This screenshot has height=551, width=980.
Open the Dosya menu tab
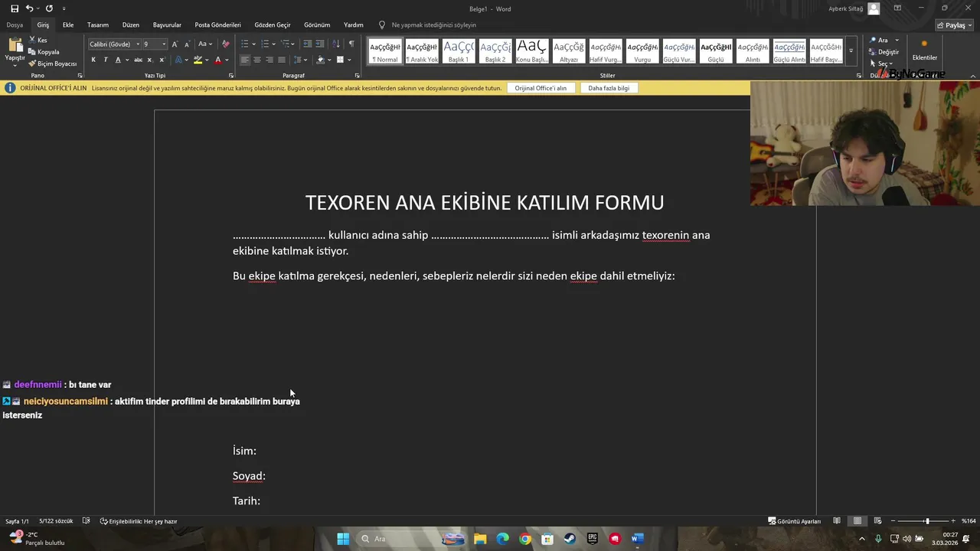pyautogui.click(x=15, y=25)
